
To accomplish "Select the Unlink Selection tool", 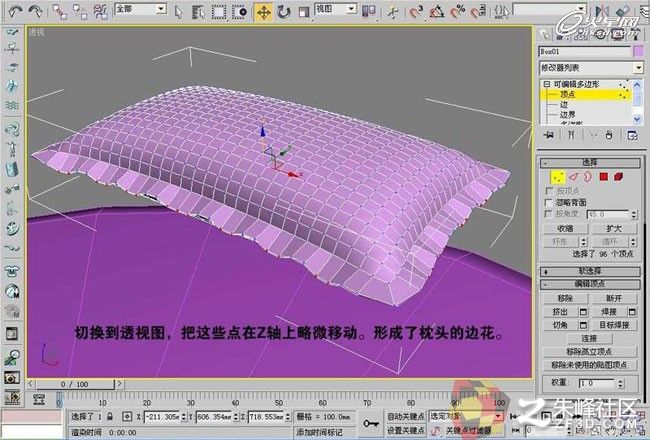I will pos(80,12).
